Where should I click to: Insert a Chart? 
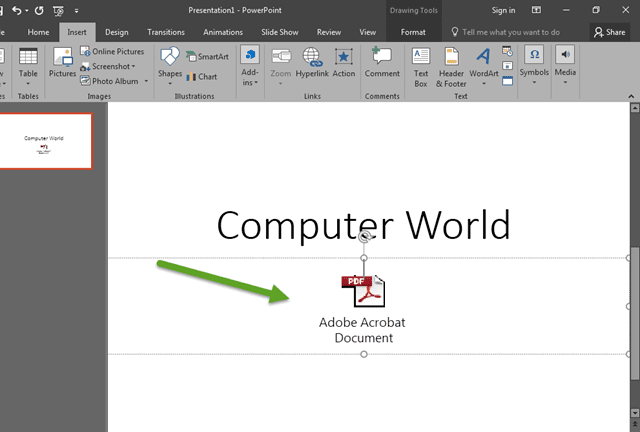[202, 76]
